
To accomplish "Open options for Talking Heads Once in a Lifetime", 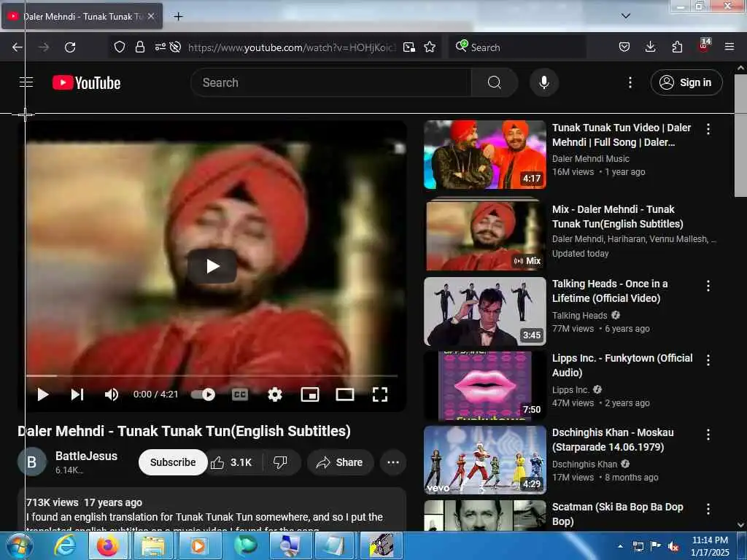I will pyautogui.click(x=708, y=286).
